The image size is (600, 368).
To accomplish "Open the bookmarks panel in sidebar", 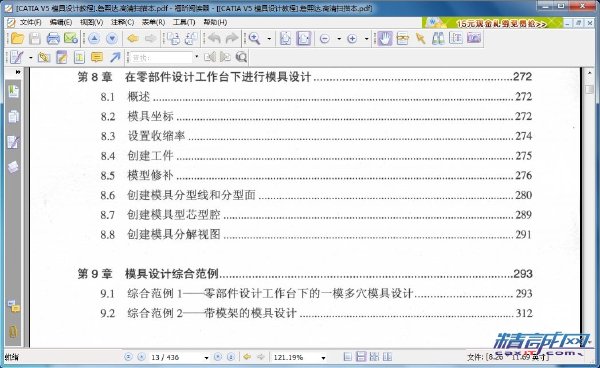I will tap(13, 91).
